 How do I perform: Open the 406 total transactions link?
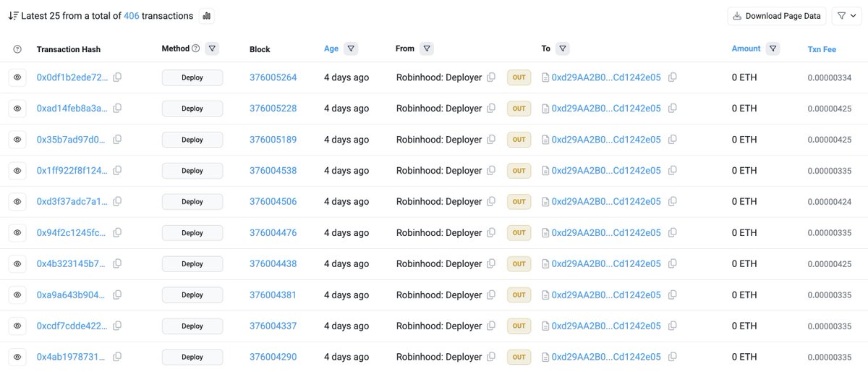(132, 16)
